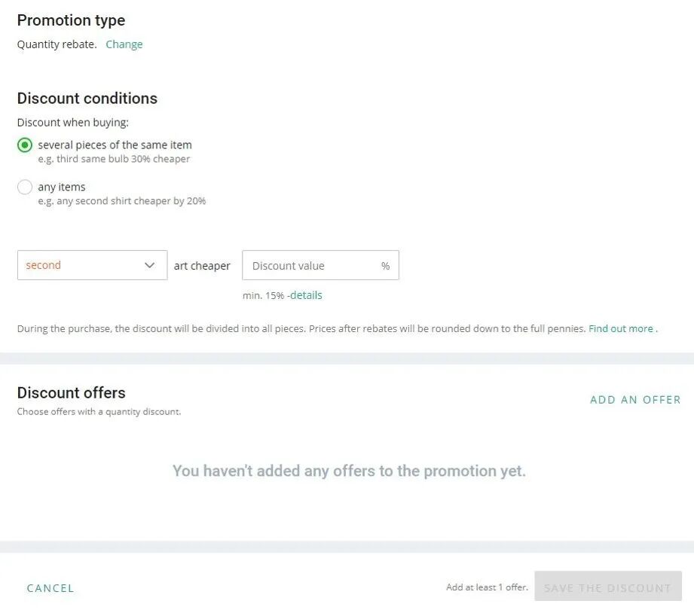Click the 'e.g. third same bulb 30% cheaper' example text
Image resolution: width=694 pixels, height=616 pixels.
114,159
